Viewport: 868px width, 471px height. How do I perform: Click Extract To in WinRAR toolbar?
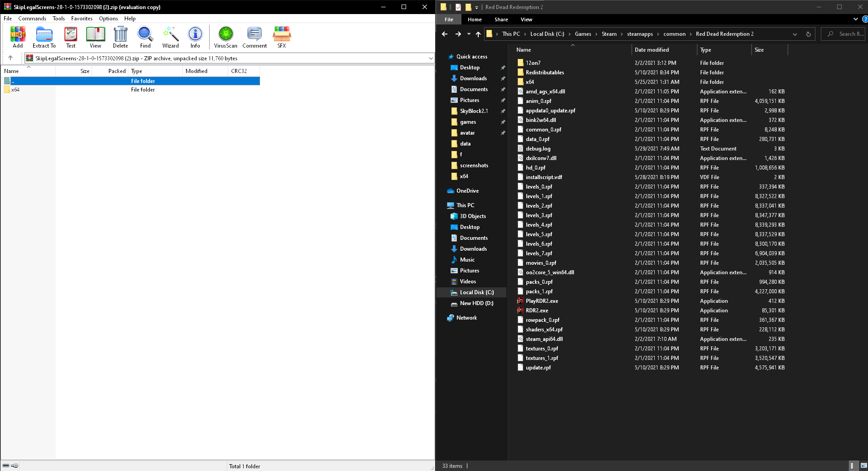pos(44,37)
